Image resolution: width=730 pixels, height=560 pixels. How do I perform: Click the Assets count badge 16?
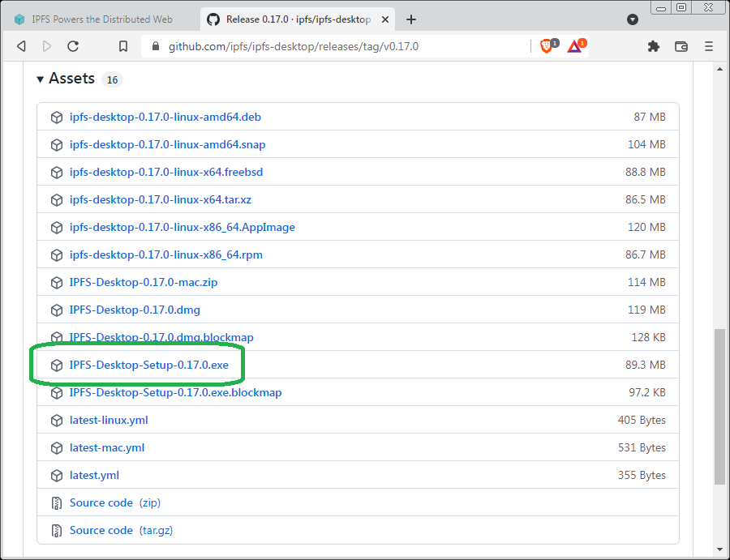(x=112, y=80)
